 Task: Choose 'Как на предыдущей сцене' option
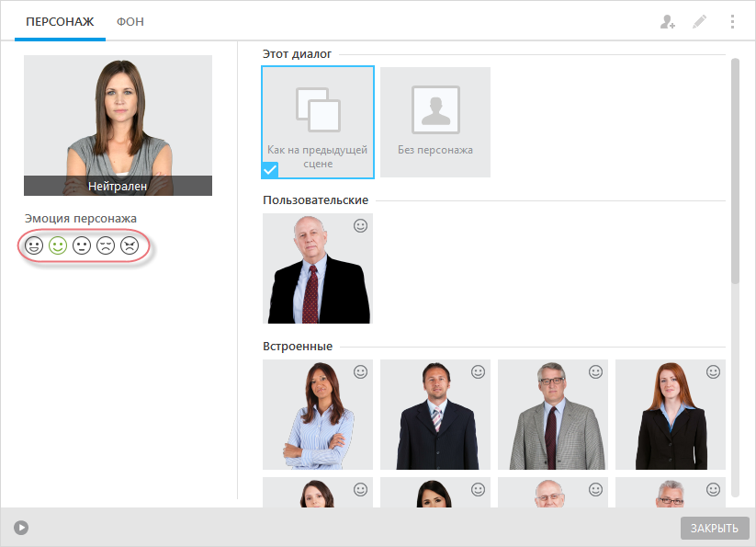tap(318, 122)
